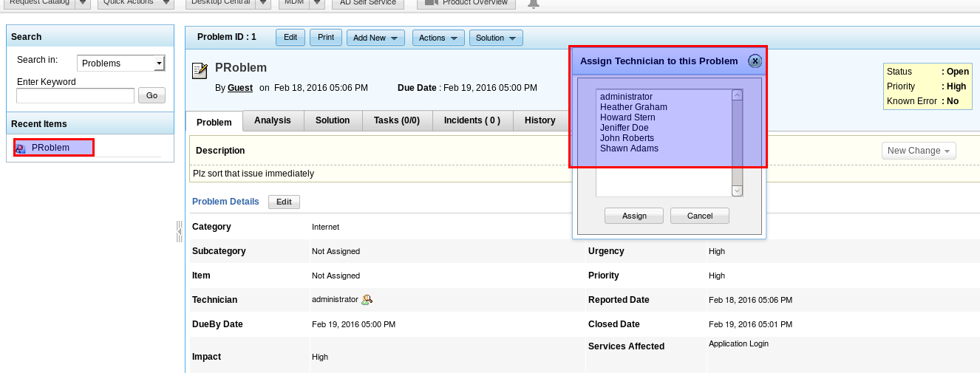The width and height of the screenshot is (980, 373).
Task: Click the Due Date value Feb 19, 2016 05:00 PM
Action: 490,88
